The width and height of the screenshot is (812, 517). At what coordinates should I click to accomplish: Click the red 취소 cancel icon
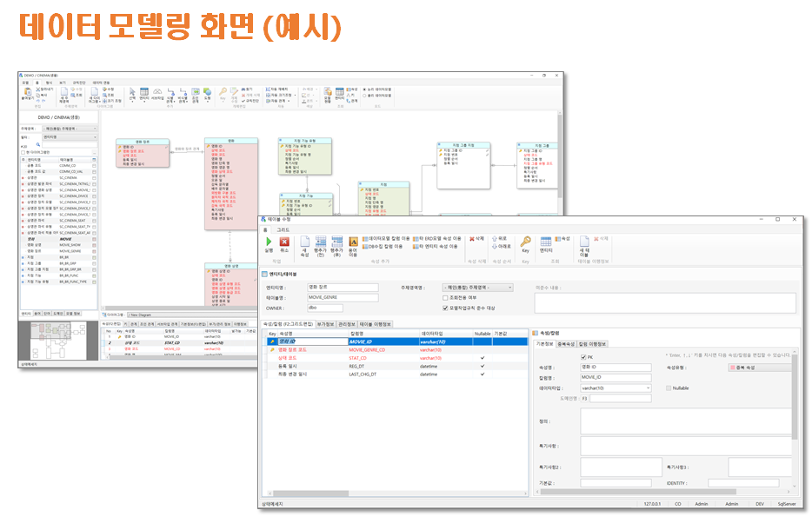click(284, 242)
